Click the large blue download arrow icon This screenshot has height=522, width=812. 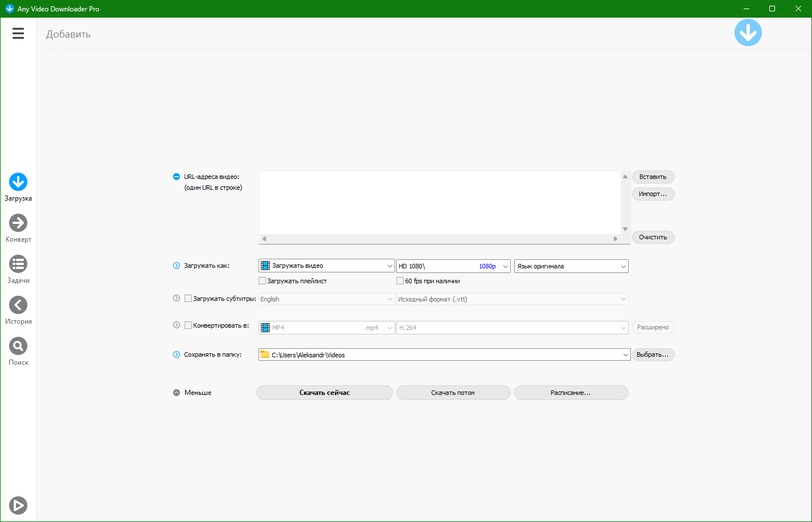tap(748, 33)
